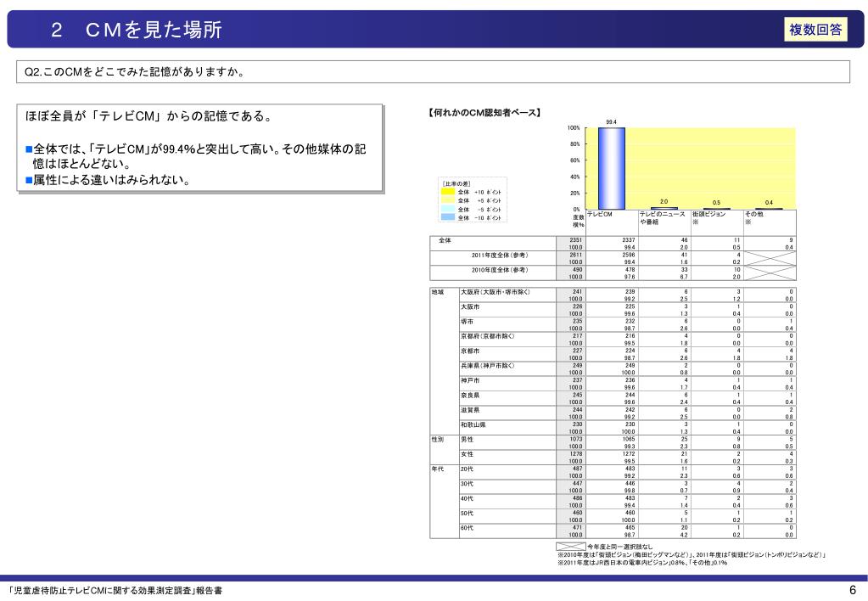868x601 pixels.
Task: Click the '40代' row label
Action: [x=467, y=498]
